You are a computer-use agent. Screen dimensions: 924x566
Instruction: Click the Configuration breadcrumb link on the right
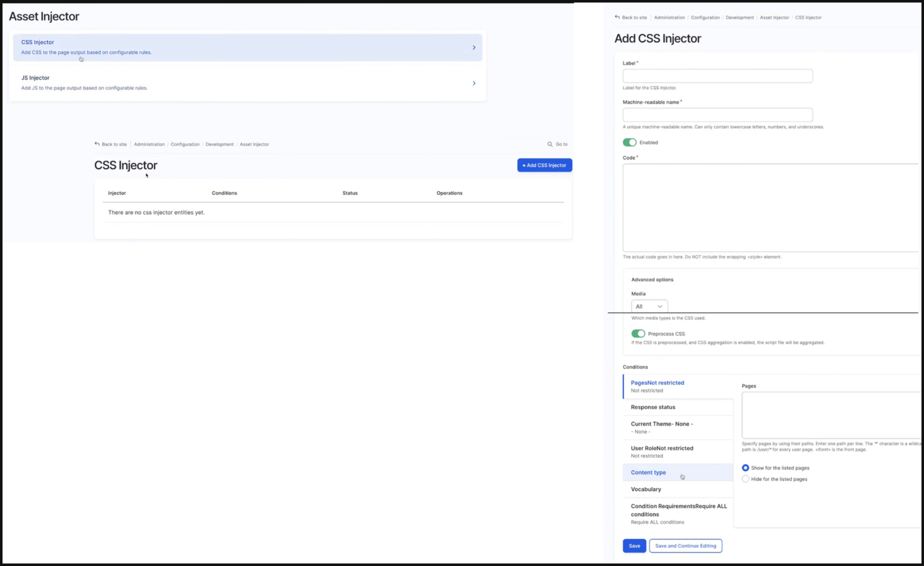click(705, 18)
